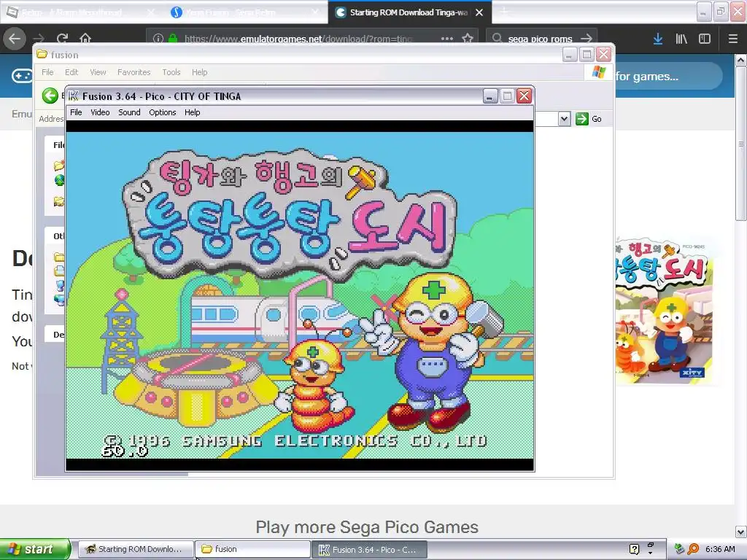
Task: Open Firefox library icon
Action: (681, 39)
